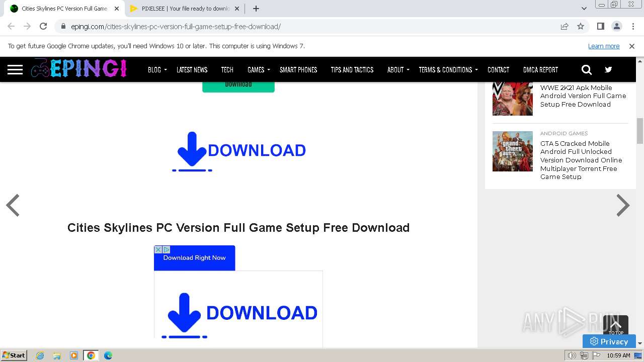
Task: Open the Privacy settings button
Action: 609,341
